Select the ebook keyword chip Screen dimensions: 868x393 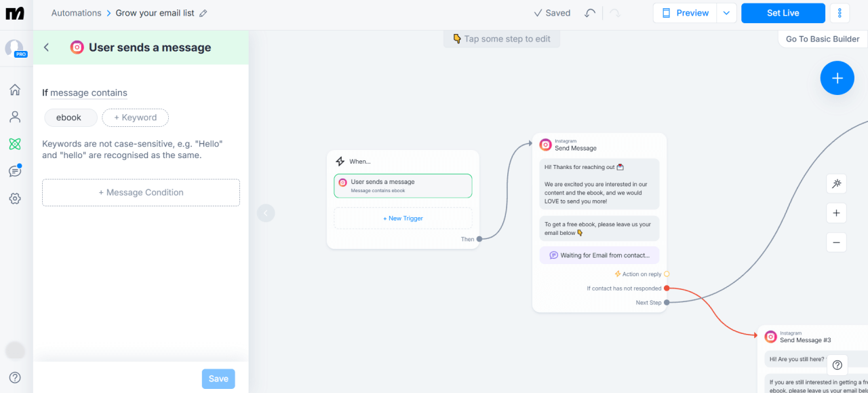pos(70,117)
